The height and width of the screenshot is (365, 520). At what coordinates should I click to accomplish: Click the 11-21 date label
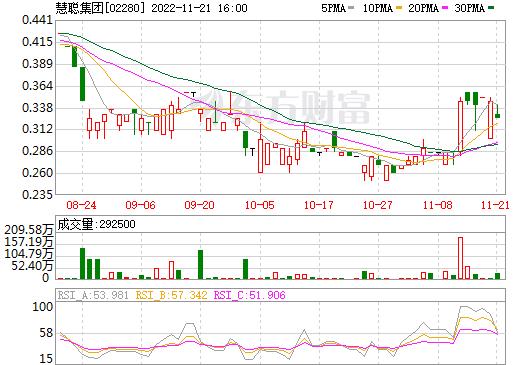[x=495, y=205]
